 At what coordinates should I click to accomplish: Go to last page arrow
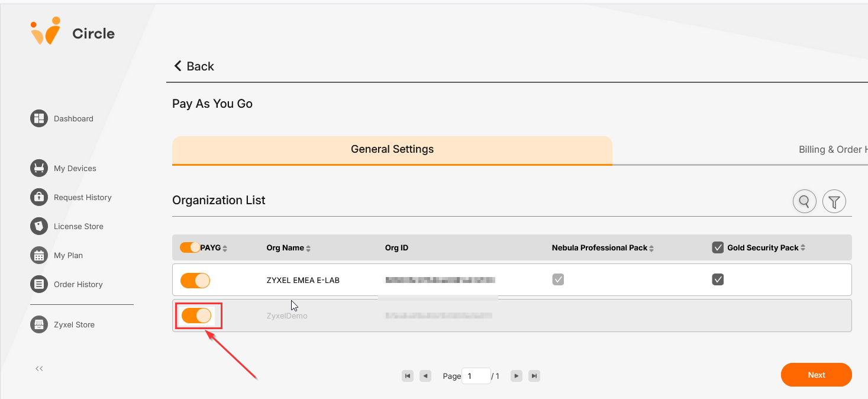tap(534, 376)
